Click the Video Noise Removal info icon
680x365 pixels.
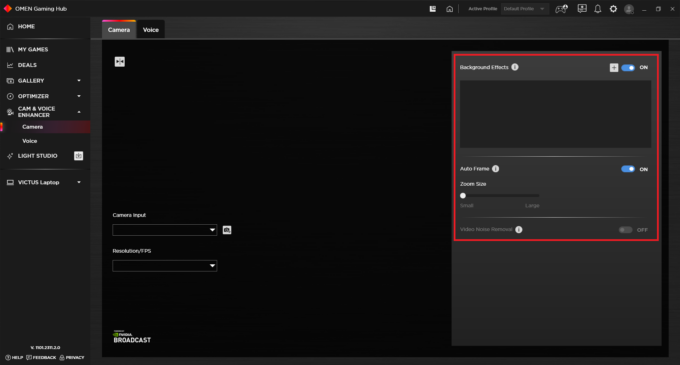point(519,229)
